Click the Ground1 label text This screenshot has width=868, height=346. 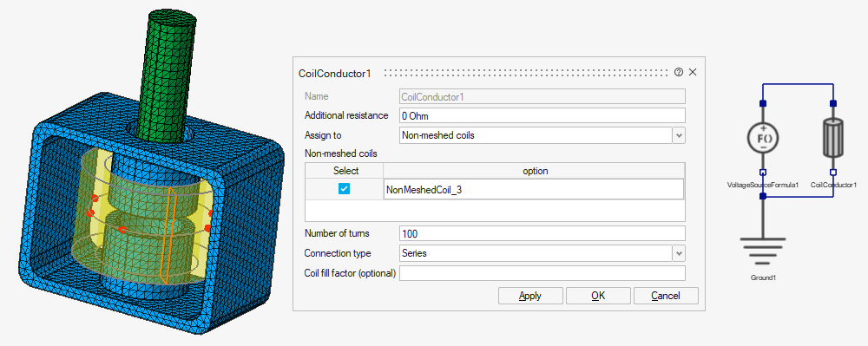[763, 278]
